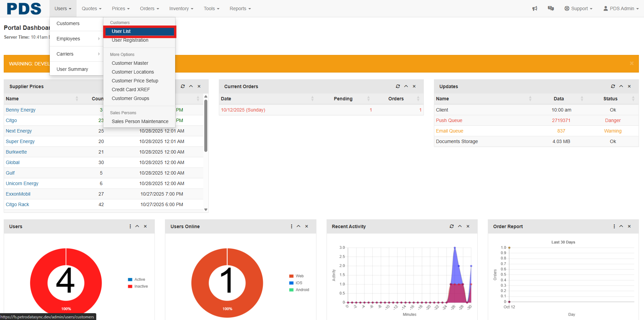This screenshot has height=320, width=644.
Task: Open the Push Queue link
Action: tap(449, 120)
